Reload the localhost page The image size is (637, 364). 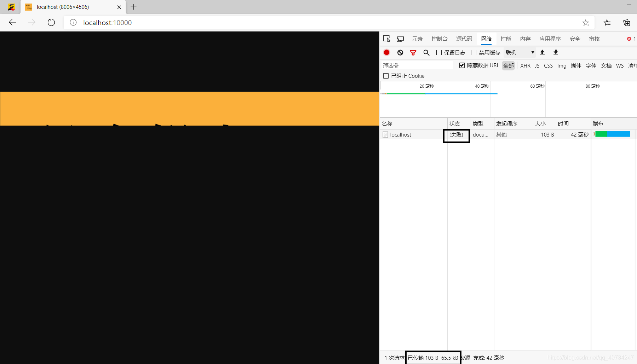(51, 23)
